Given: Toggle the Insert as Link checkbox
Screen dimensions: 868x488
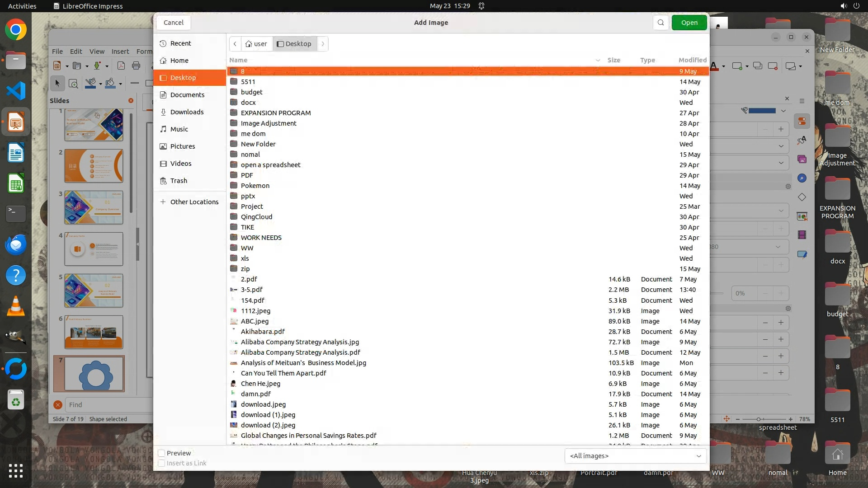Looking at the screenshot, I should point(161,463).
